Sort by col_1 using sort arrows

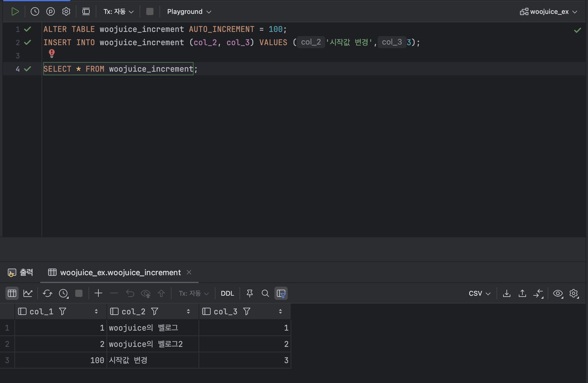[x=96, y=312]
